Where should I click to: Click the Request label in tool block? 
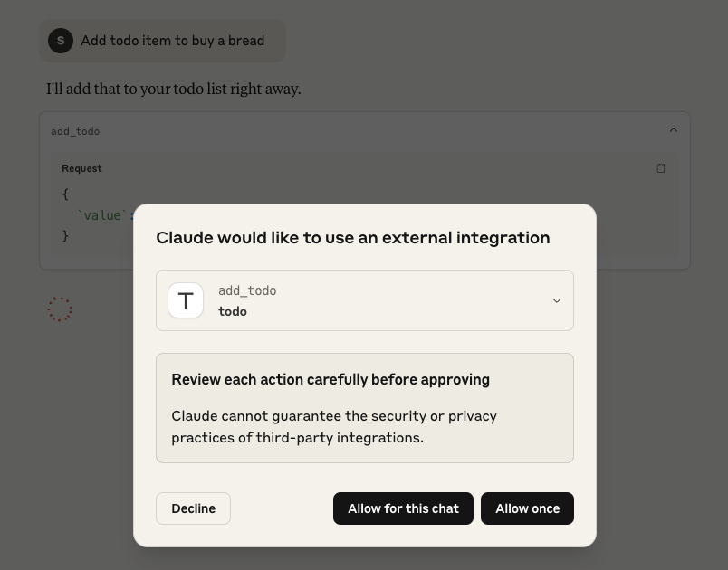(81, 168)
